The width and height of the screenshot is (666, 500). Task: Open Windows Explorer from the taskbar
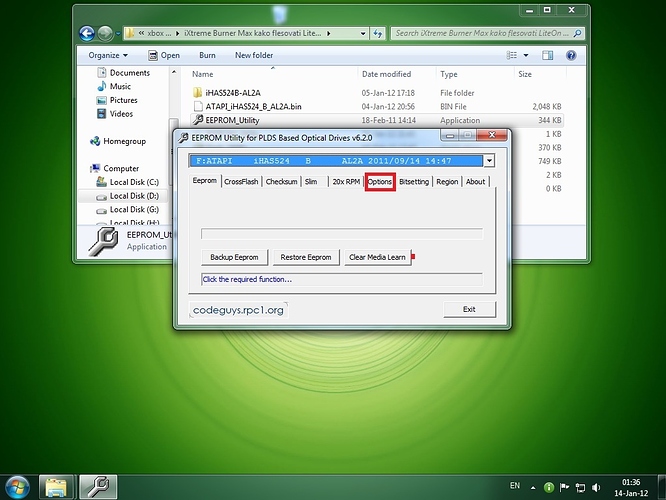[56, 487]
